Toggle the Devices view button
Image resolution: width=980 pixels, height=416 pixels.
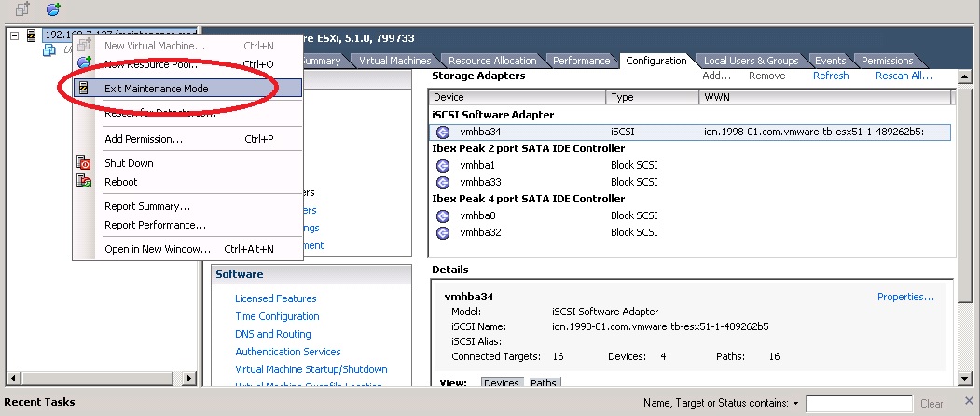[x=502, y=383]
